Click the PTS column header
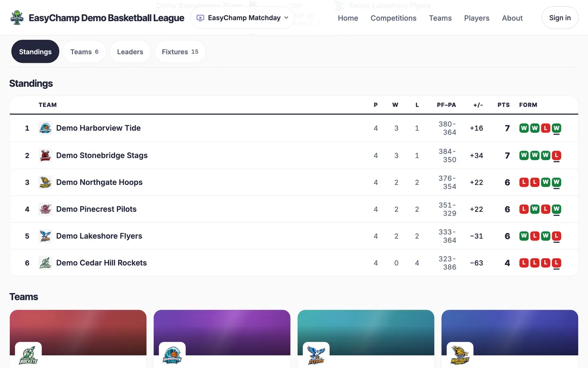Image resolution: width=588 pixels, height=368 pixels. click(504, 105)
